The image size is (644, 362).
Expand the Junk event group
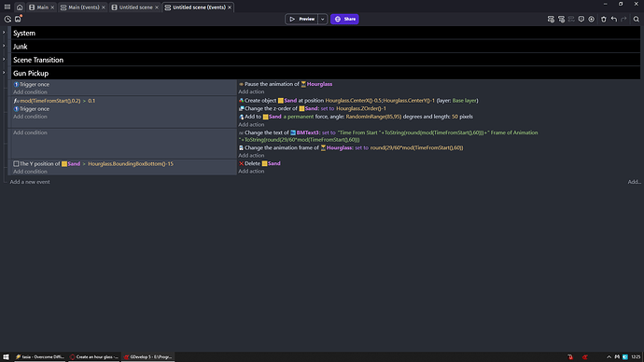(x=4, y=46)
